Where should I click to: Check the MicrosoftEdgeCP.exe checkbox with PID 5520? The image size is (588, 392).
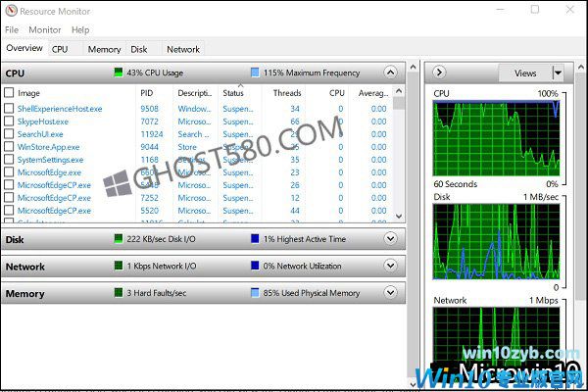[x=9, y=211]
